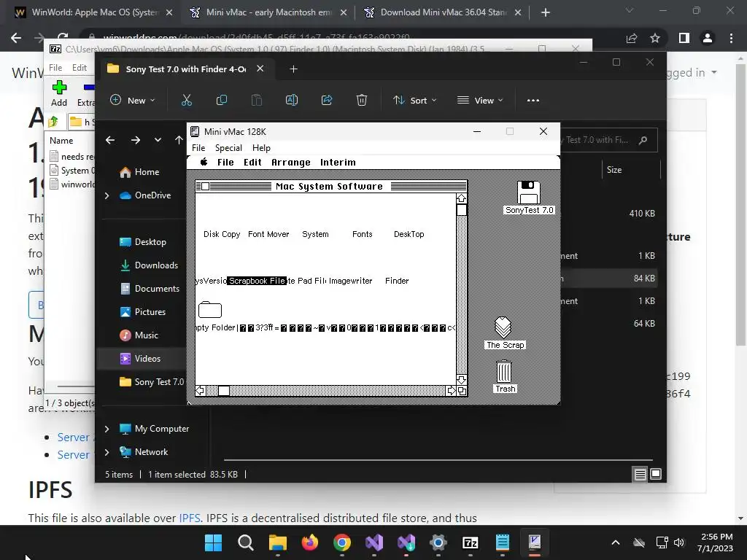747x560 pixels.
Task: Click the Delete trash icon in Explorer
Action: [x=362, y=100]
